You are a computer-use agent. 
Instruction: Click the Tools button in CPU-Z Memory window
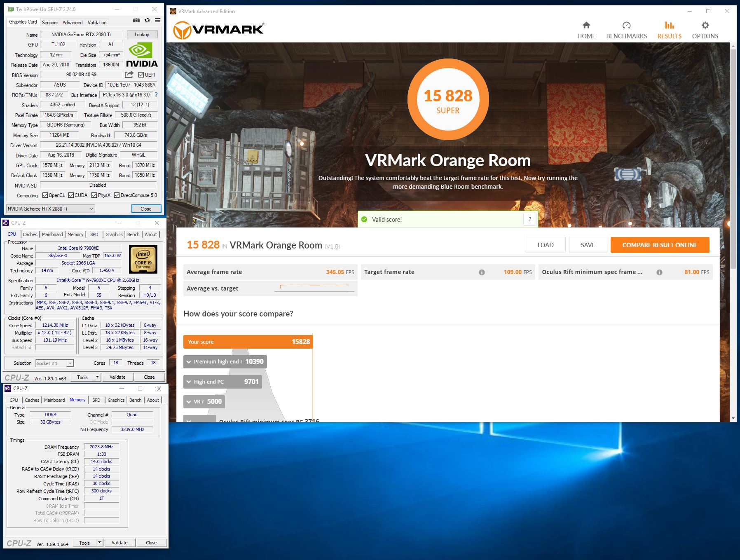pyautogui.click(x=84, y=543)
